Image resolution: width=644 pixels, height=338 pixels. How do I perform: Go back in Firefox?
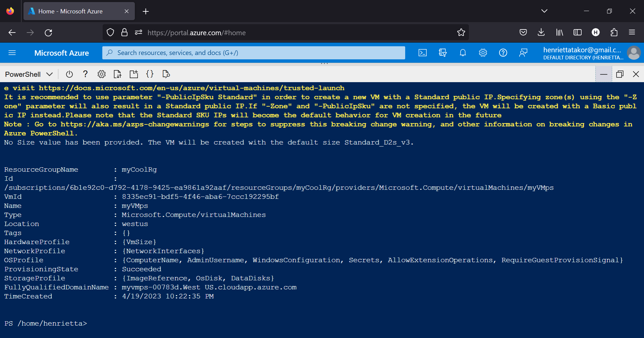(12, 33)
